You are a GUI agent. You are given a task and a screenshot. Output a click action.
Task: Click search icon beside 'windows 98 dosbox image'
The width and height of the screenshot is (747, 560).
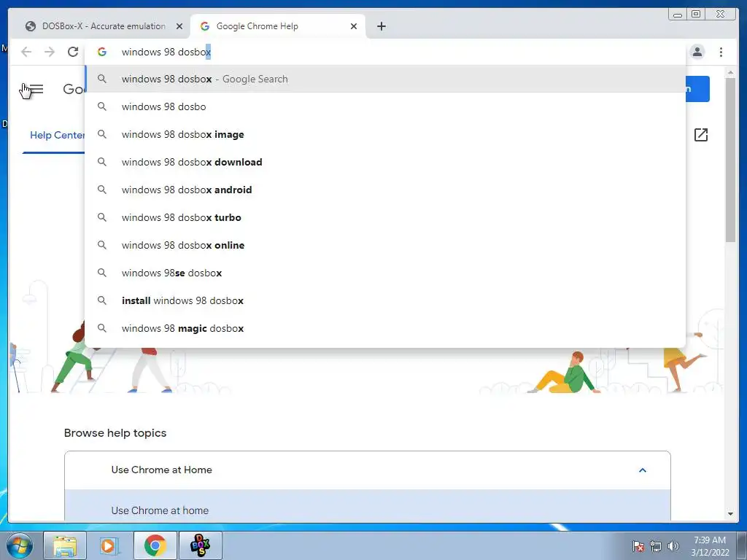(x=102, y=134)
